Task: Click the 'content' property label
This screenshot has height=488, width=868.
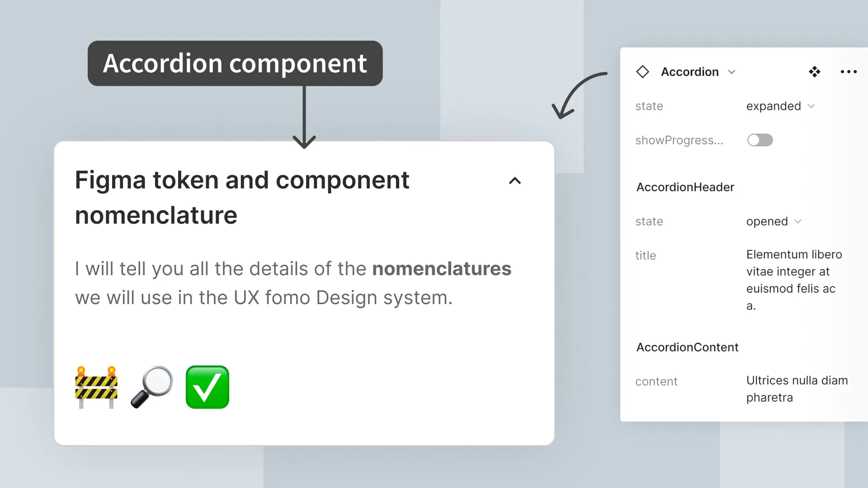Action: click(x=656, y=382)
